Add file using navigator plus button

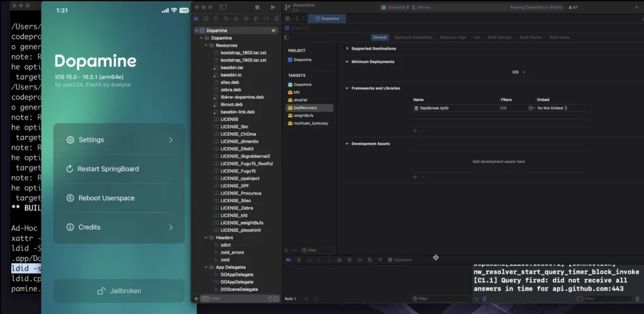pyautogui.click(x=196, y=299)
